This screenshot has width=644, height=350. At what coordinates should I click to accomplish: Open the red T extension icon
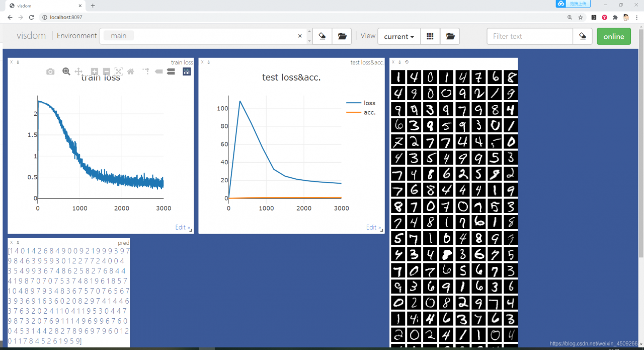click(604, 17)
